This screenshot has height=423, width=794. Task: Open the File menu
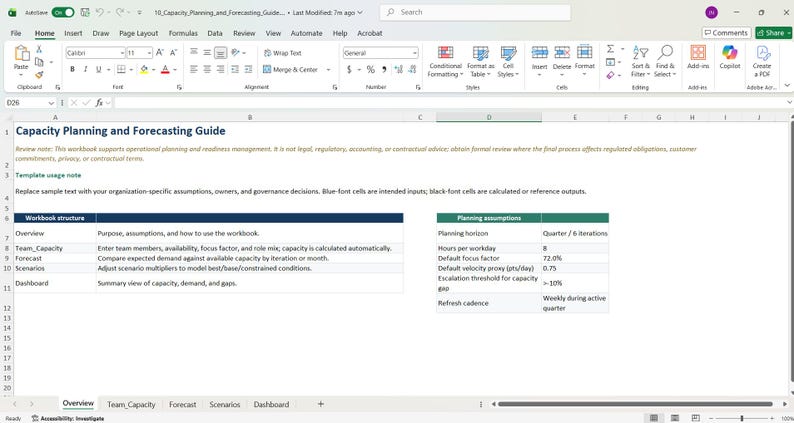pyautogui.click(x=16, y=33)
